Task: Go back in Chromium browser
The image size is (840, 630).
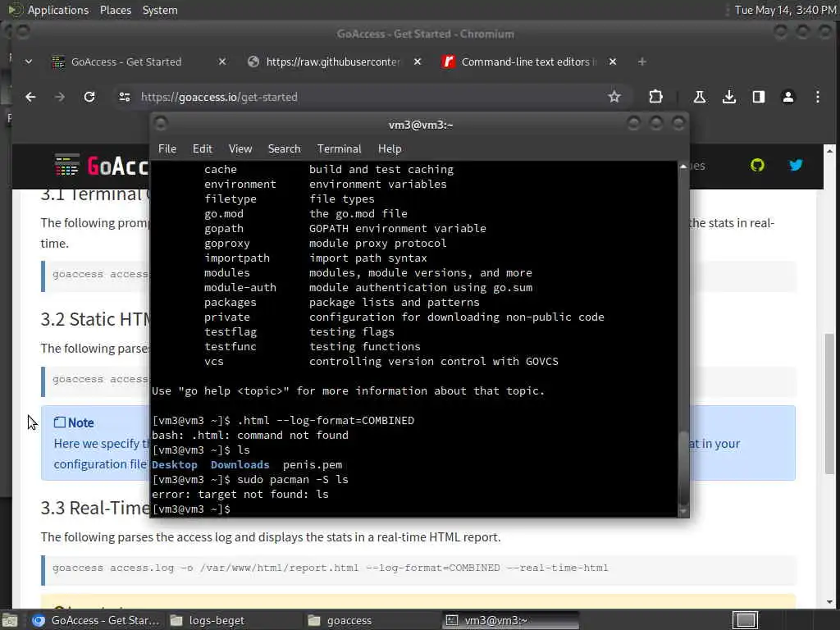Action: 30,97
